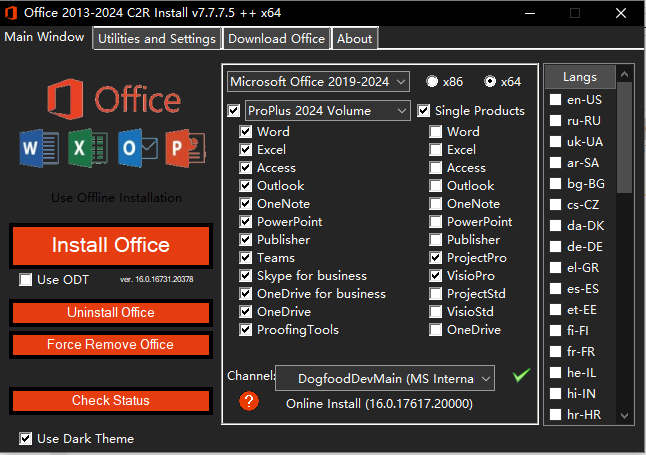
Task: Click the Excel app icon in logo
Action: pyautogui.click(x=88, y=148)
